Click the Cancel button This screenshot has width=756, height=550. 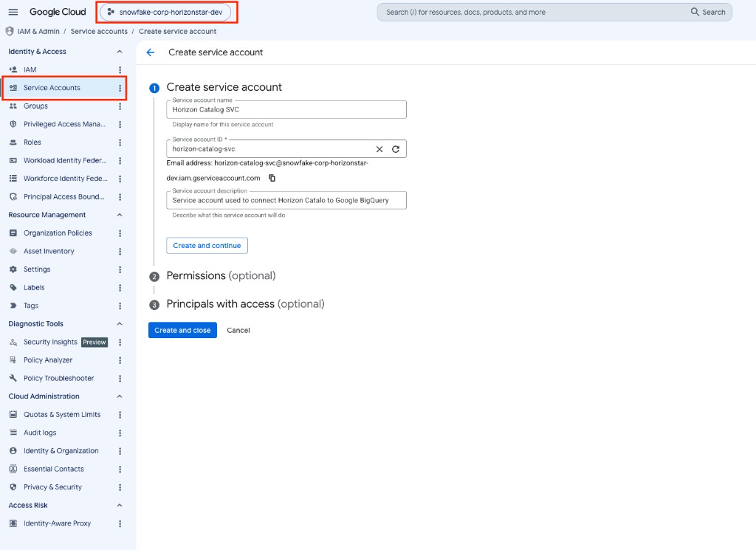(238, 330)
